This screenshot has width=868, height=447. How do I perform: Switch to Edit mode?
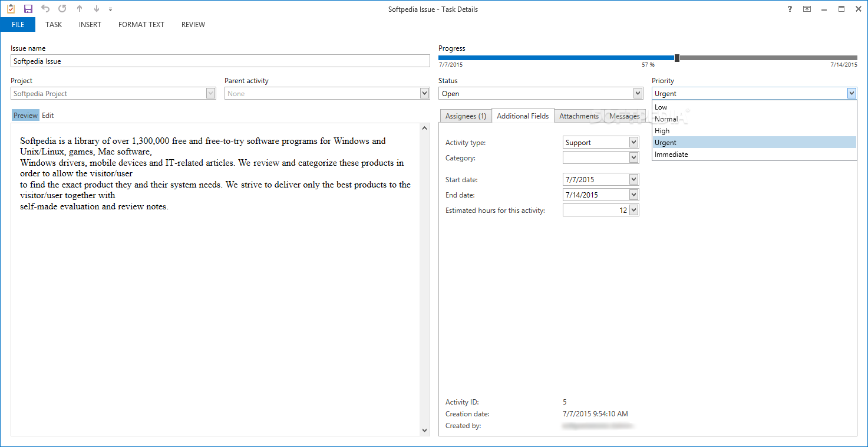point(48,116)
